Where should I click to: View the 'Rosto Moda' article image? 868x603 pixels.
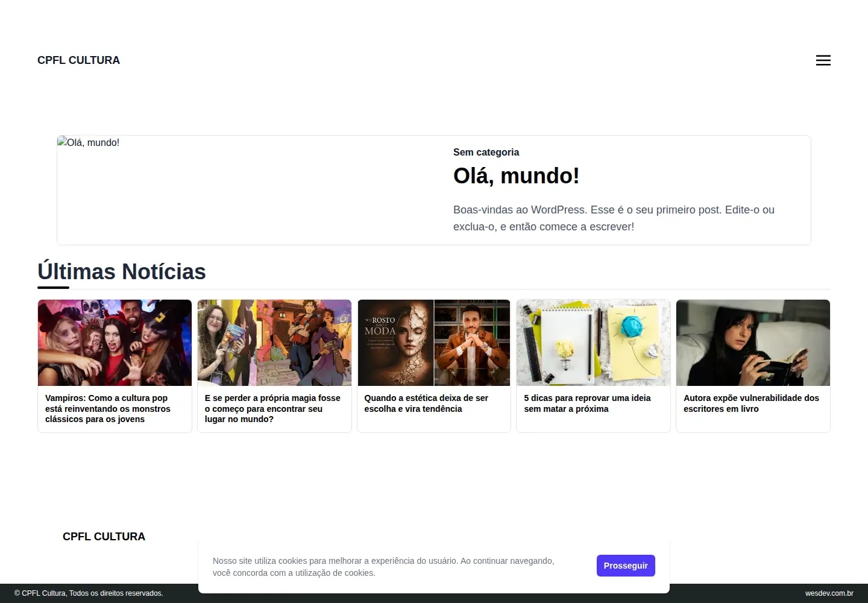434,343
